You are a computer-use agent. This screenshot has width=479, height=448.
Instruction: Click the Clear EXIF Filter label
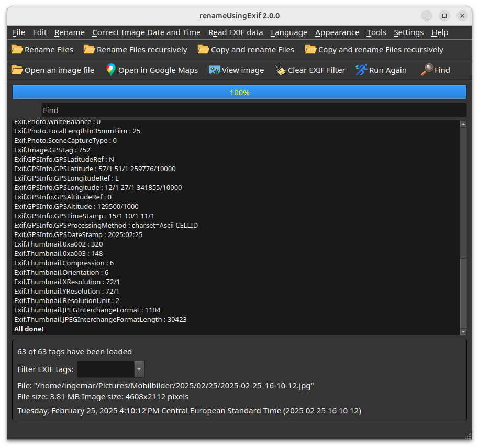(x=317, y=70)
